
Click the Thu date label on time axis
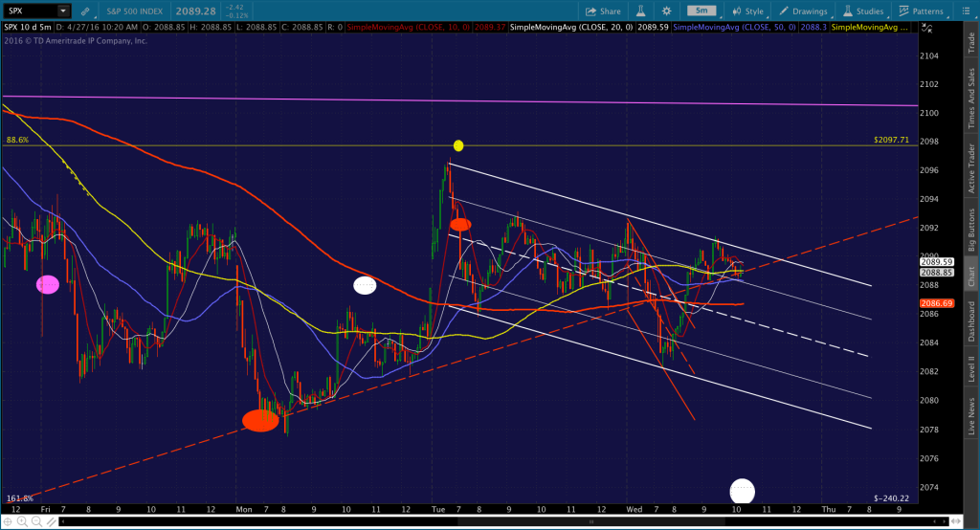click(x=829, y=509)
